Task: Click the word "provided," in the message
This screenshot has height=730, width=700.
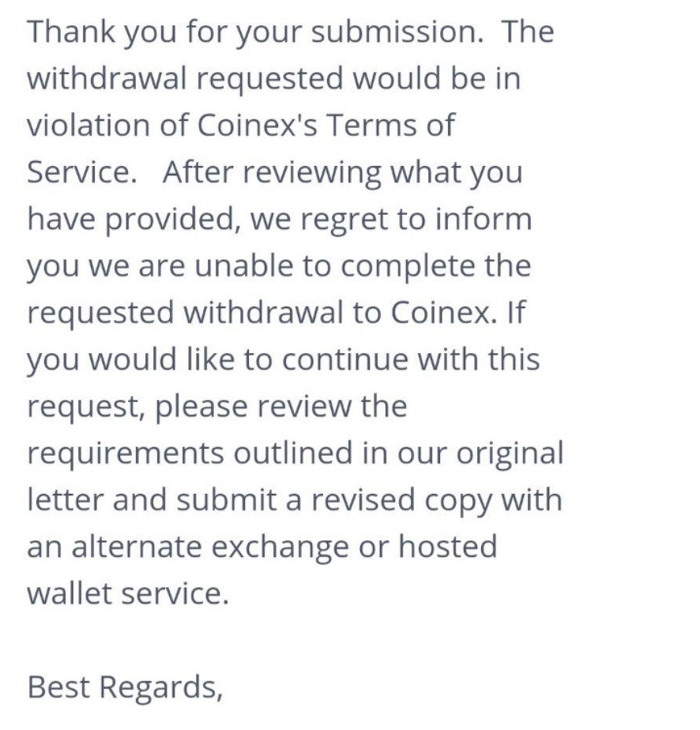Action: (173, 220)
